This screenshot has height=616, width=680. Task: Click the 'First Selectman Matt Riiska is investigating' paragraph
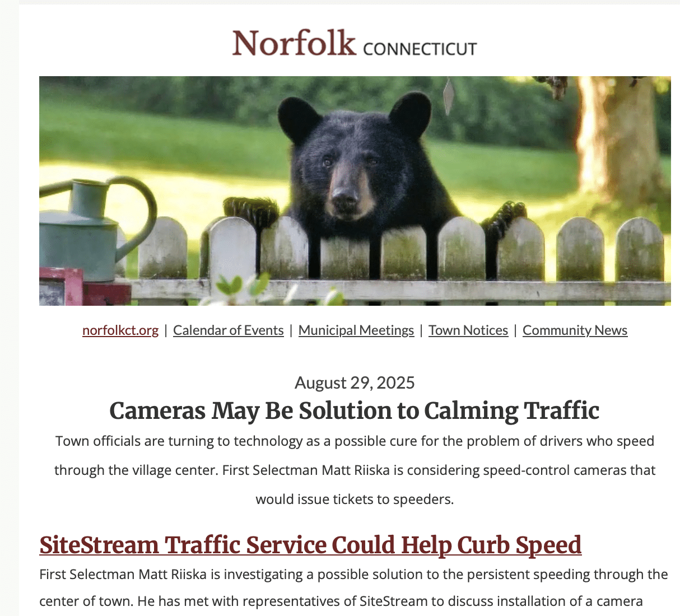pyautogui.click(x=353, y=588)
